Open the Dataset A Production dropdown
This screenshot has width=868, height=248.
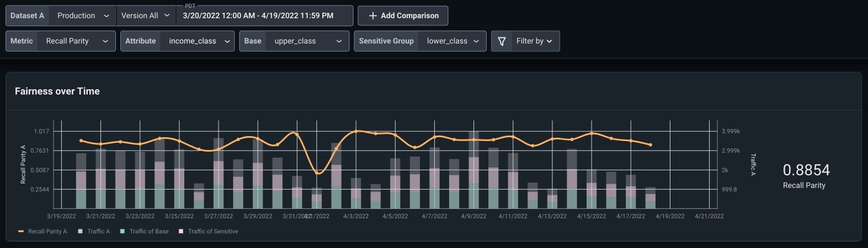(83, 16)
